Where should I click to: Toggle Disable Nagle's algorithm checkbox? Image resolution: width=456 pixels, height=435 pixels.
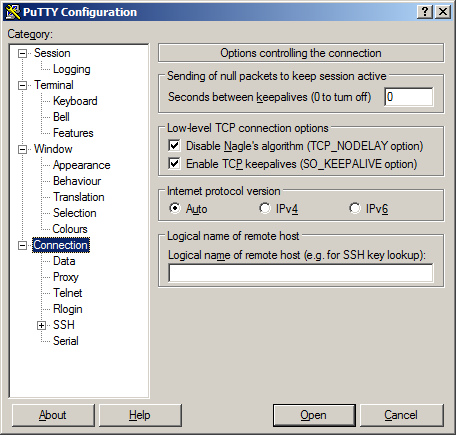click(x=174, y=146)
